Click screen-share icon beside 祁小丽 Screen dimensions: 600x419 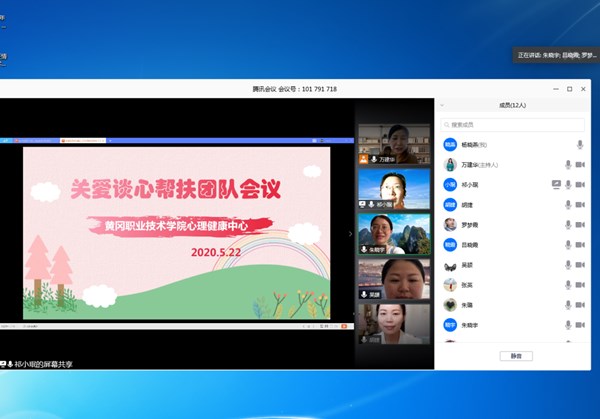(555, 185)
